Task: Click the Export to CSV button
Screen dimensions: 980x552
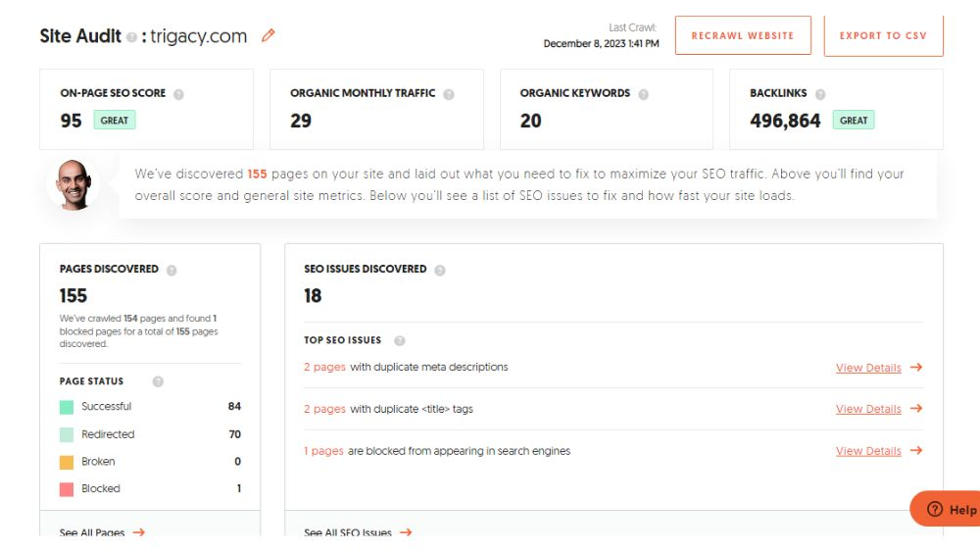Action: coord(883,35)
